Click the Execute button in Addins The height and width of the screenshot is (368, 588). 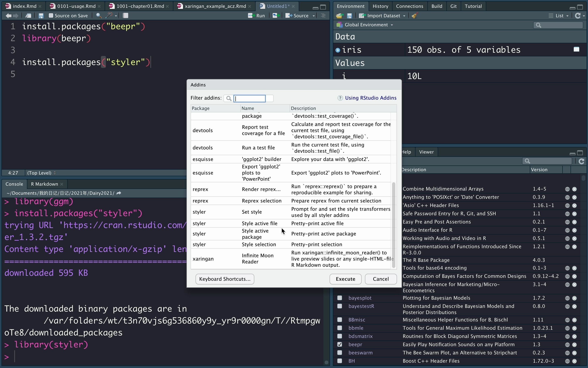coord(345,279)
